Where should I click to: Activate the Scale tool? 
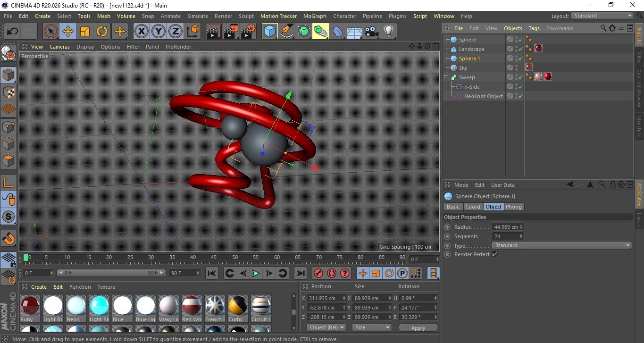[x=85, y=32]
